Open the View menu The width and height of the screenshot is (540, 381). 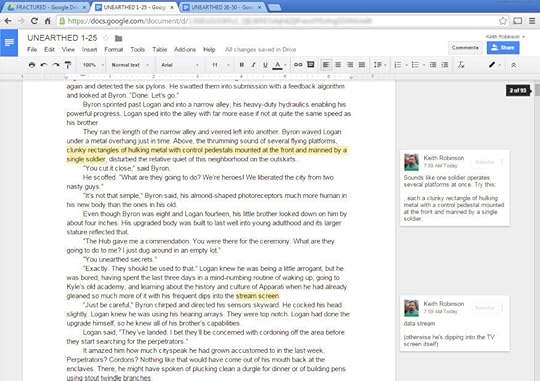point(68,50)
